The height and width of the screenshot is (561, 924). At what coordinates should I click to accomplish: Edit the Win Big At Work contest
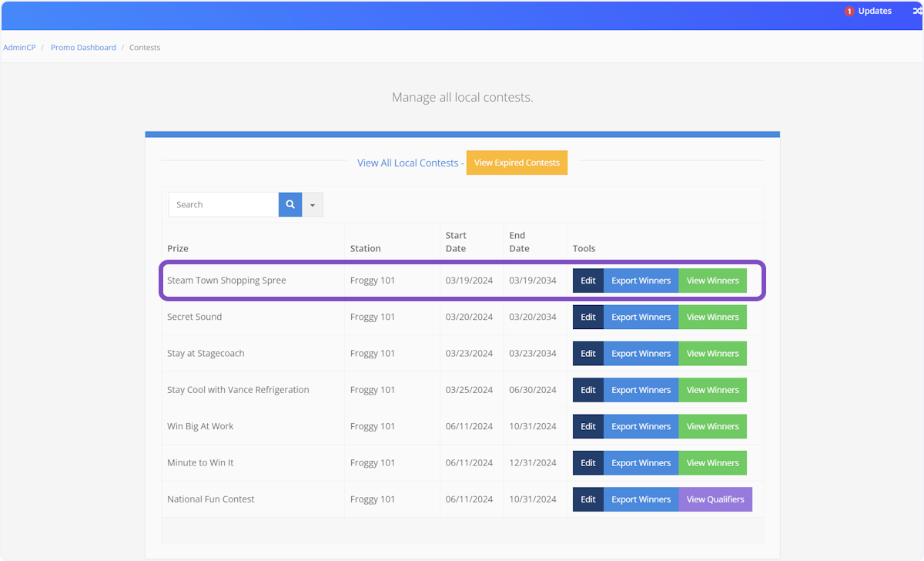coord(588,426)
